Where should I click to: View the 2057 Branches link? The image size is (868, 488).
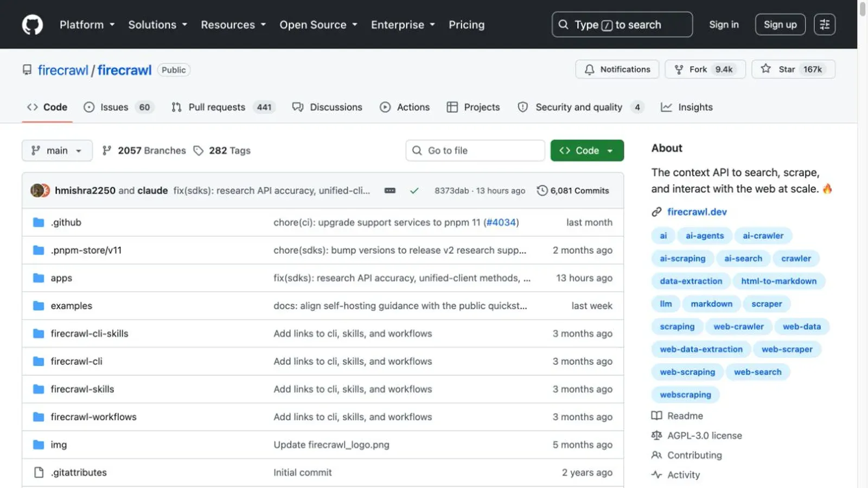point(144,150)
